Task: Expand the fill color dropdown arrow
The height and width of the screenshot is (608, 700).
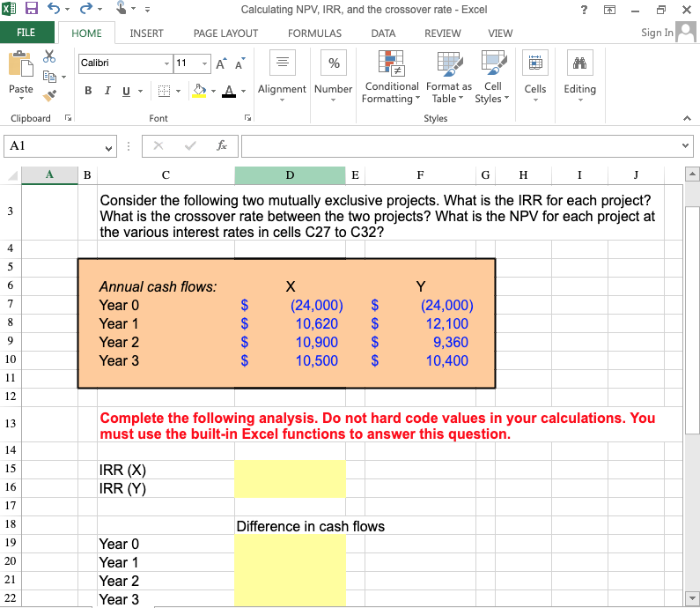Action: point(213,91)
